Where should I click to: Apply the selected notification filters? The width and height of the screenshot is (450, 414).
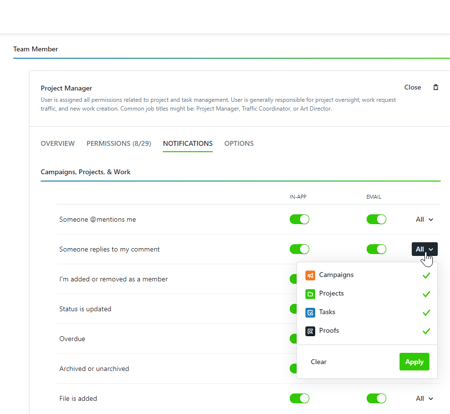click(414, 362)
